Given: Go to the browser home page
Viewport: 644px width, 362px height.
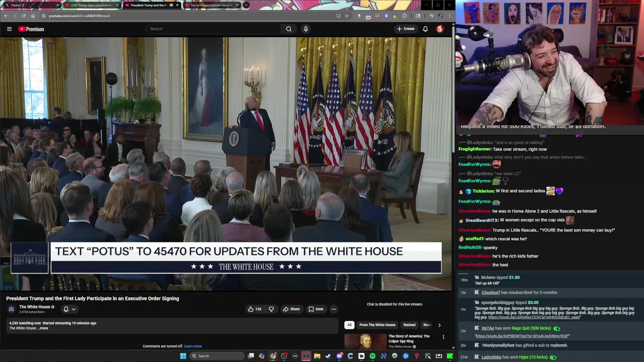Looking at the screenshot, I should click(33, 16).
